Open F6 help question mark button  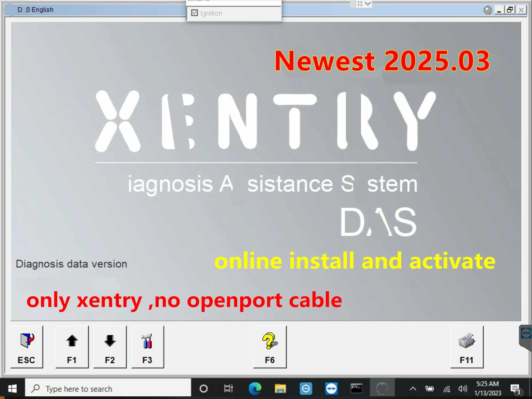pyautogui.click(x=270, y=347)
